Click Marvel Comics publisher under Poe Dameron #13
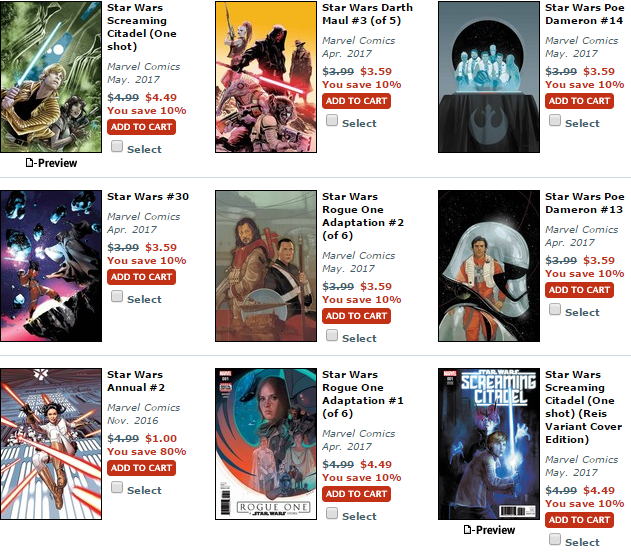The height and width of the screenshot is (555, 631). [x=582, y=230]
